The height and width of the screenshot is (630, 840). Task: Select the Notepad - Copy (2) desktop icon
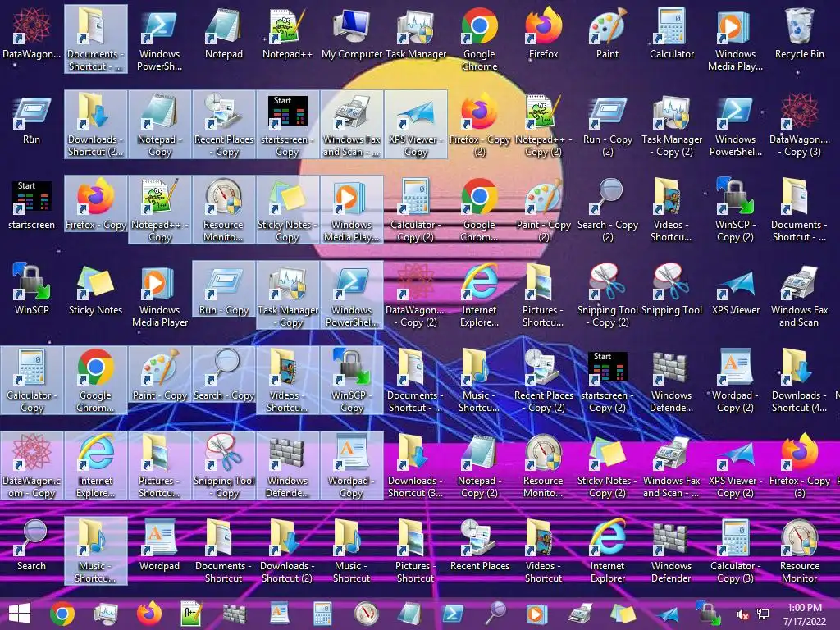[x=479, y=467]
